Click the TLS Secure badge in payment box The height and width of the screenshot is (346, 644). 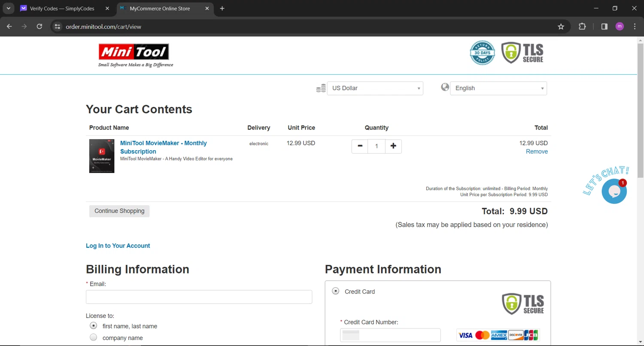click(523, 304)
